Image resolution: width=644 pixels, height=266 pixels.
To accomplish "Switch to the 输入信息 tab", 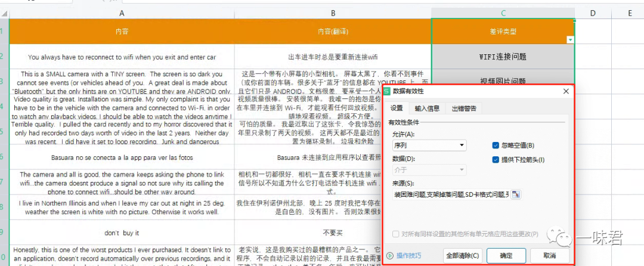I will coord(427,109).
